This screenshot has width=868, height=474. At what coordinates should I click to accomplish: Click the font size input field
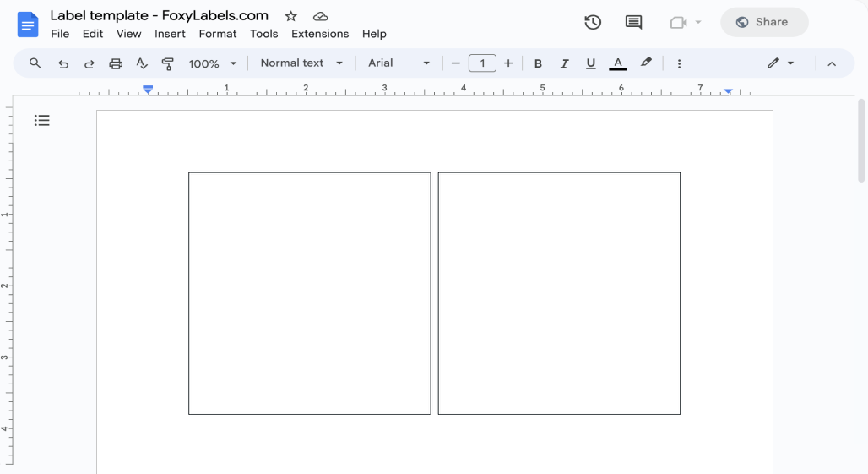click(x=482, y=63)
